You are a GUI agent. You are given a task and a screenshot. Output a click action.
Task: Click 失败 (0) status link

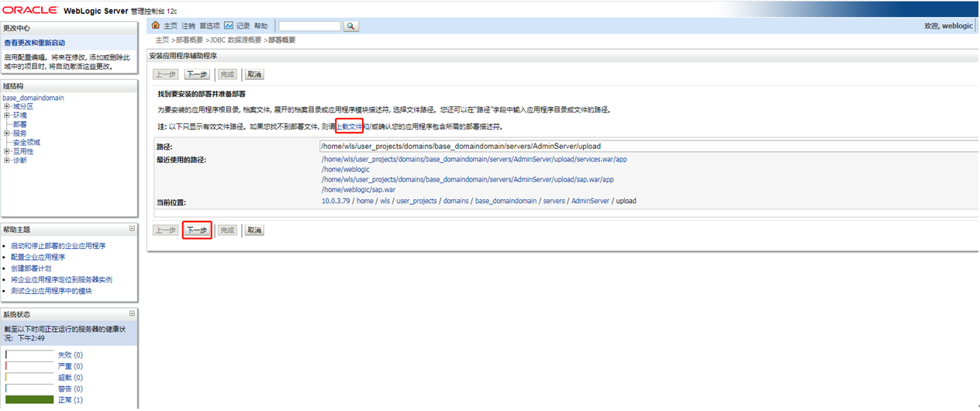coord(70,354)
